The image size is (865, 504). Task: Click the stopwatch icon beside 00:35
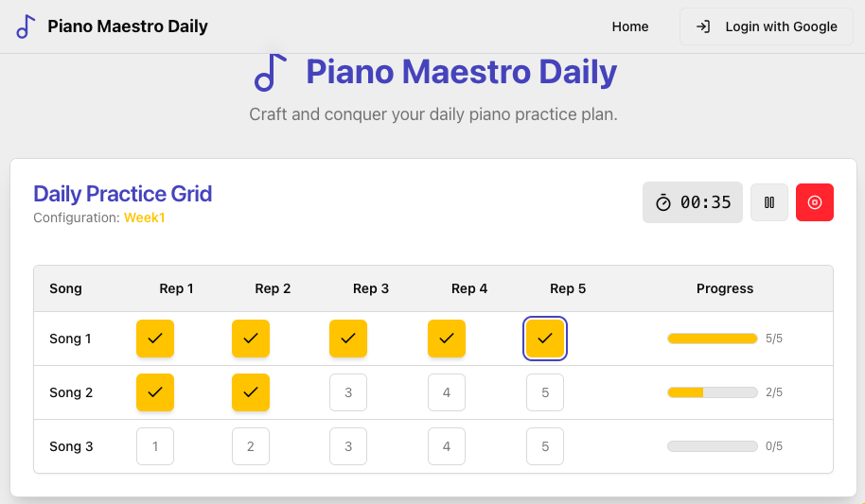coord(663,203)
